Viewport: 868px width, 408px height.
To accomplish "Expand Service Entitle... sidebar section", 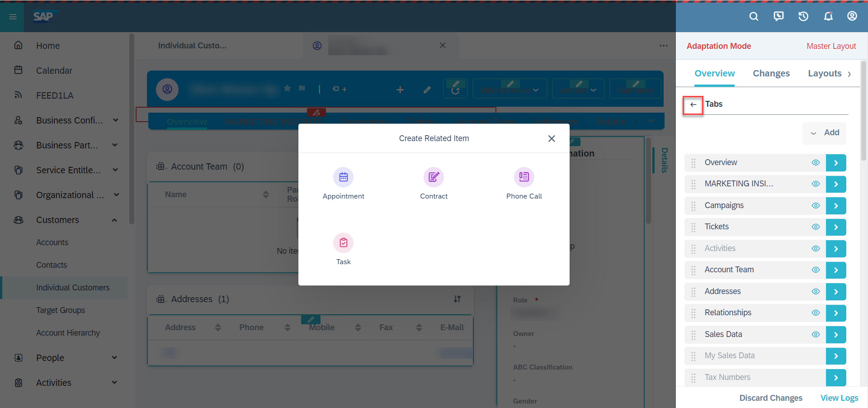I will click(115, 170).
